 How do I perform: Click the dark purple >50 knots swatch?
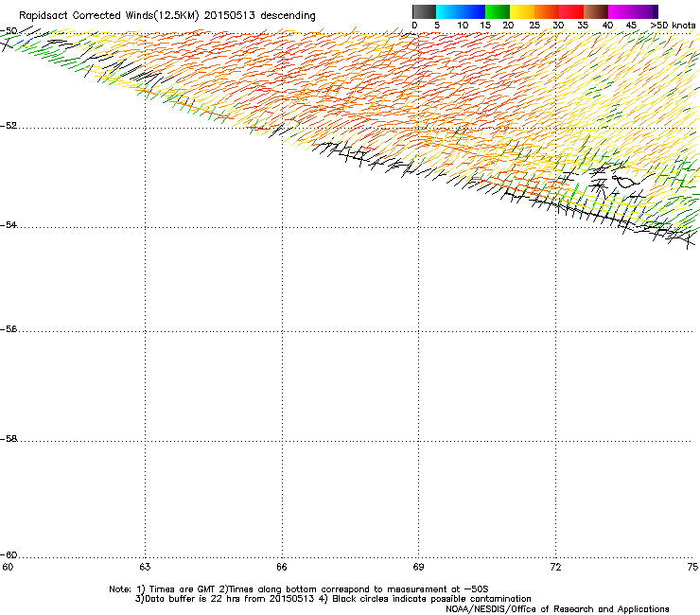655,11
